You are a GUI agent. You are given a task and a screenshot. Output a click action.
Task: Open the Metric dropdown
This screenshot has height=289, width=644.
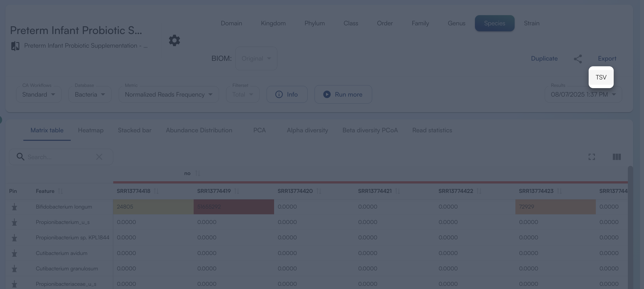tap(169, 95)
